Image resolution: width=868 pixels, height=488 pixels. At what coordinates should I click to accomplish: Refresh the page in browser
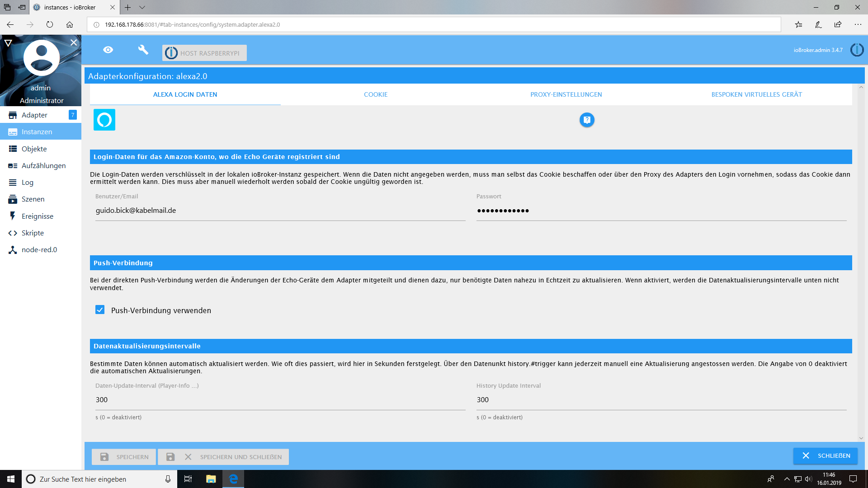click(50, 24)
